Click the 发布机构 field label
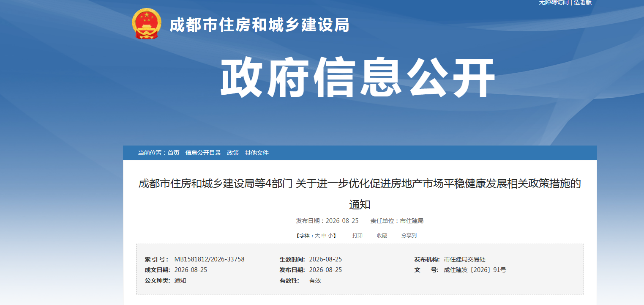The width and height of the screenshot is (644, 305). pos(427,259)
